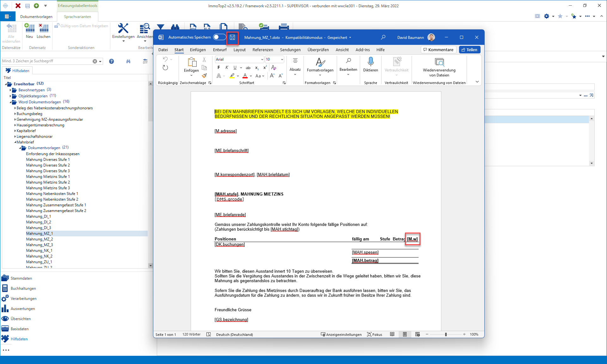Click the redo arrow in Word
The height and width of the screenshot is (364, 607).
coord(165,68)
